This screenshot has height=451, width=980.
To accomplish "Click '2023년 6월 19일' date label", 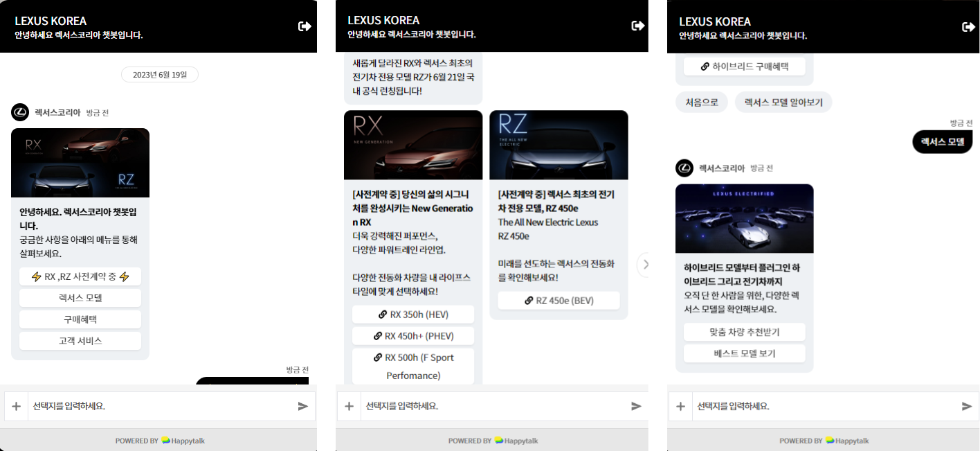I will coord(160,75).
